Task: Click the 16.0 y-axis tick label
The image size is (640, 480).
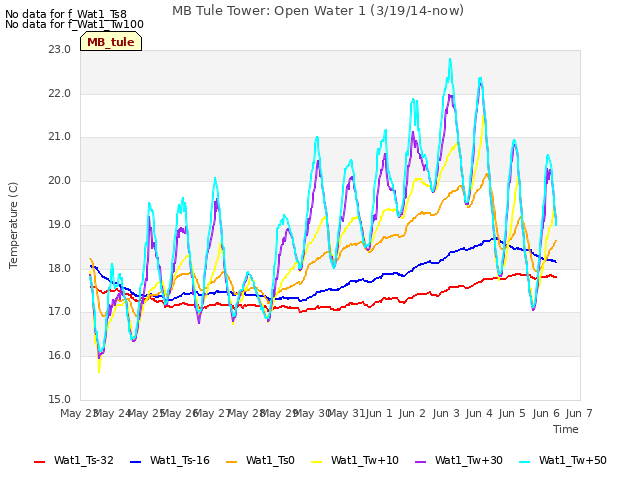Action: [x=60, y=356]
